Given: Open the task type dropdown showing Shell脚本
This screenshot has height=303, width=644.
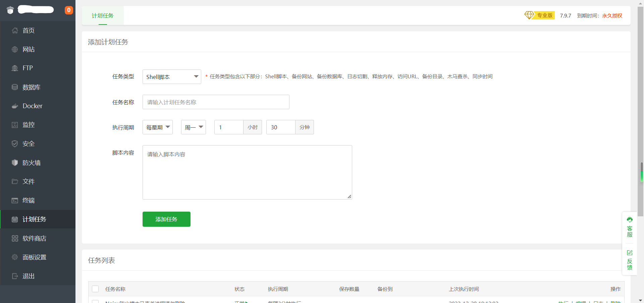Looking at the screenshot, I should coord(172,77).
